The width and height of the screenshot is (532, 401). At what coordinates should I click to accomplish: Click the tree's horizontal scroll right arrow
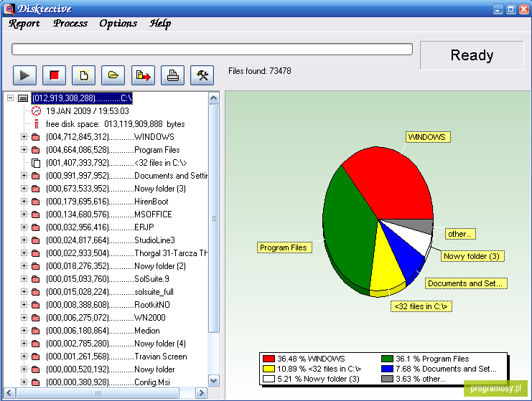click(201, 393)
